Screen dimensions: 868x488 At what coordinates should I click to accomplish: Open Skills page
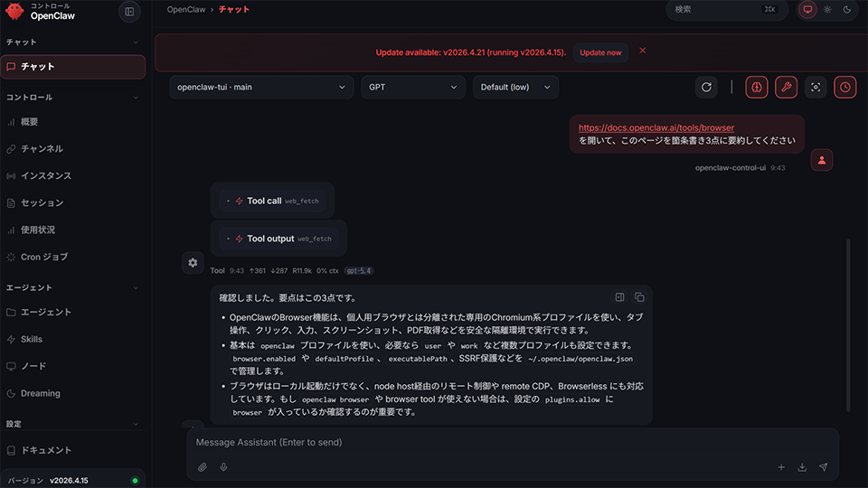(x=73, y=339)
